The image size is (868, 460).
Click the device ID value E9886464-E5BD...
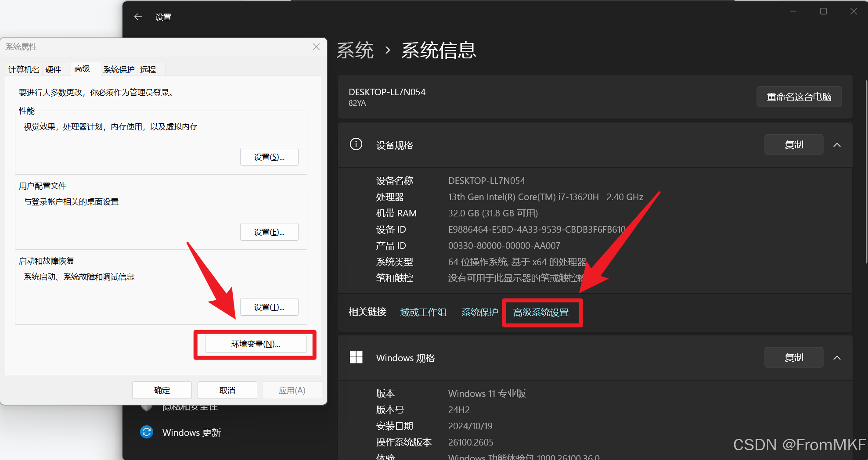click(x=537, y=229)
